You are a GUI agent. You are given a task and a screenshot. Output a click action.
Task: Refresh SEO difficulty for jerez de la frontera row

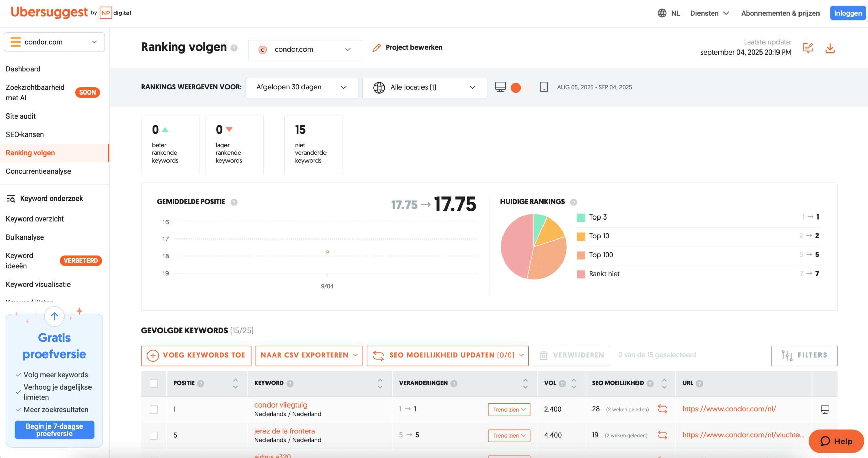(x=663, y=435)
